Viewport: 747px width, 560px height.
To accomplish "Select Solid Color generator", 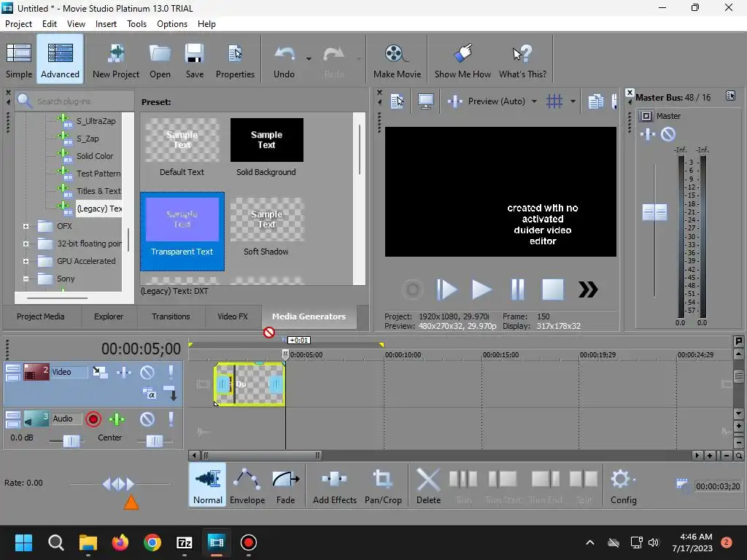I will tap(95, 156).
